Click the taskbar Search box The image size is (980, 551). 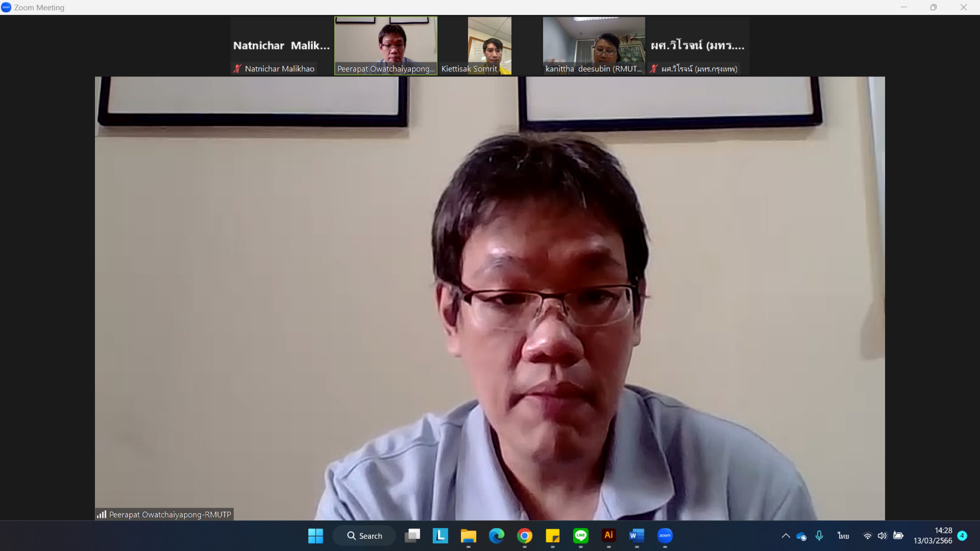(364, 536)
